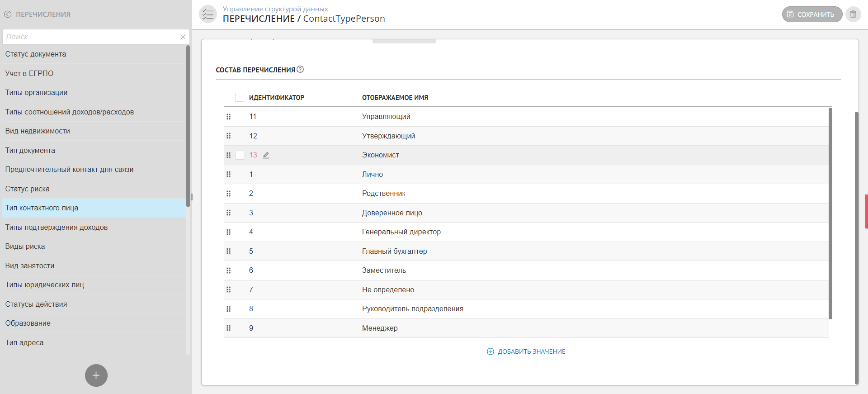This screenshot has width=868, height=394.
Task: Click the СОХРАНИТЬ button
Action: 811,14
